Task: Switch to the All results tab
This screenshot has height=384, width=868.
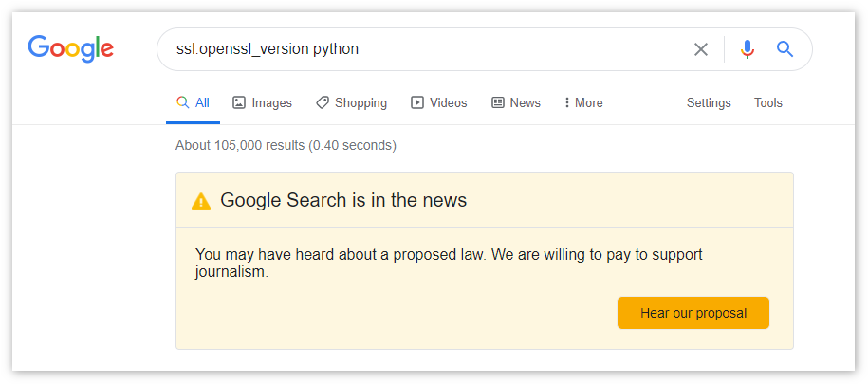Action: pyautogui.click(x=194, y=102)
